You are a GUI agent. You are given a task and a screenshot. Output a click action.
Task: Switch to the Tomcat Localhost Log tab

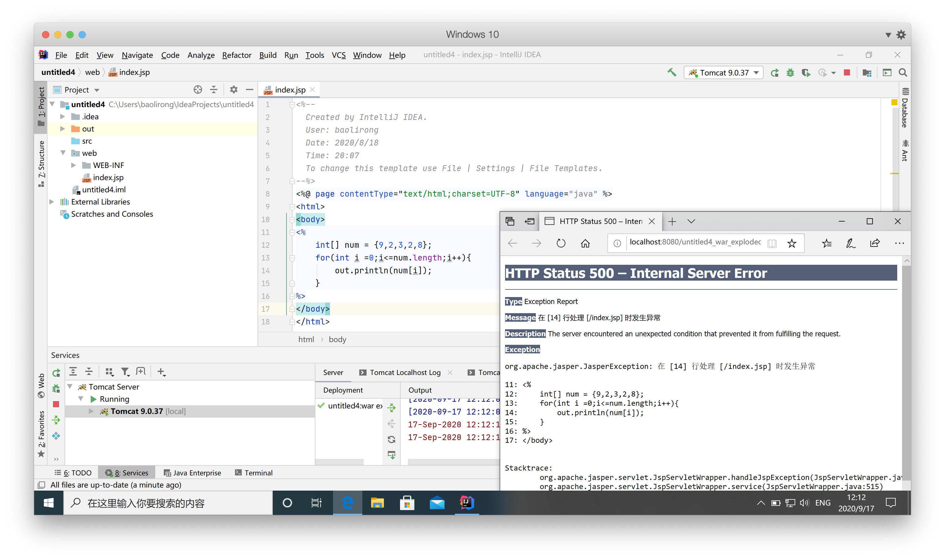(x=405, y=373)
